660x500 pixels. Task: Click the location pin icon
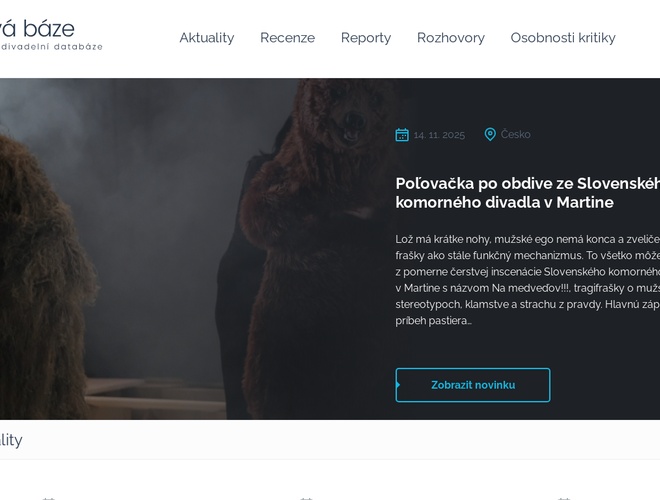pyautogui.click(x=490, y=134)
